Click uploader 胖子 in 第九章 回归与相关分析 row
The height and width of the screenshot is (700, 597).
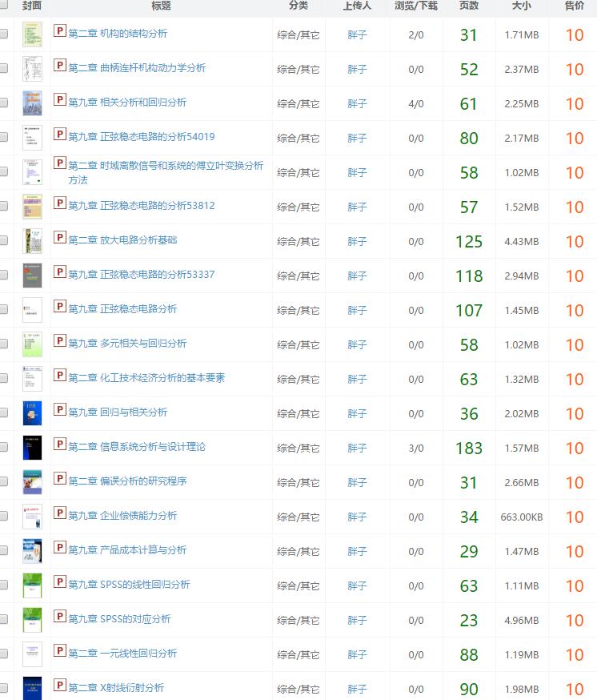[357, 413]
